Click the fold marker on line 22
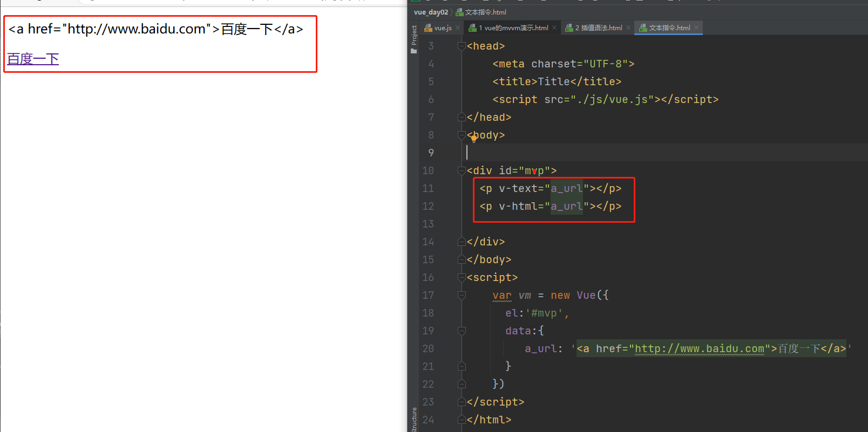868x432 pixels. pos(462,384)
